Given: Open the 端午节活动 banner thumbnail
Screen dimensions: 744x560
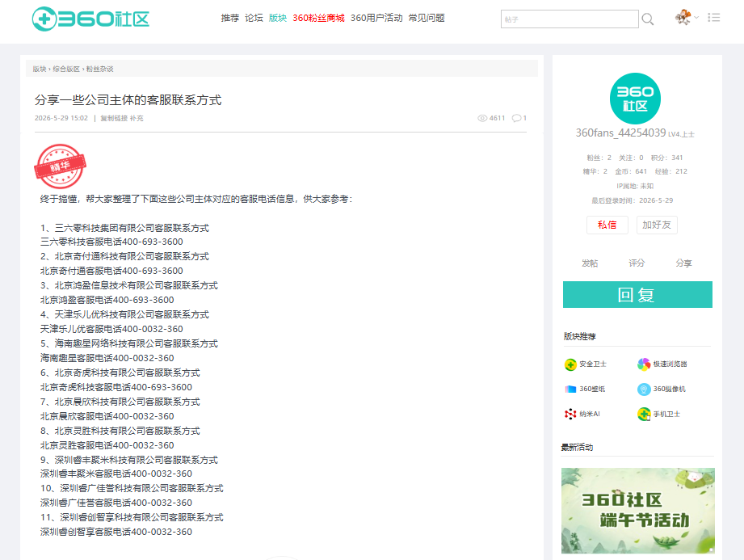Looking at the screenshot, I should tap(637, 511).
